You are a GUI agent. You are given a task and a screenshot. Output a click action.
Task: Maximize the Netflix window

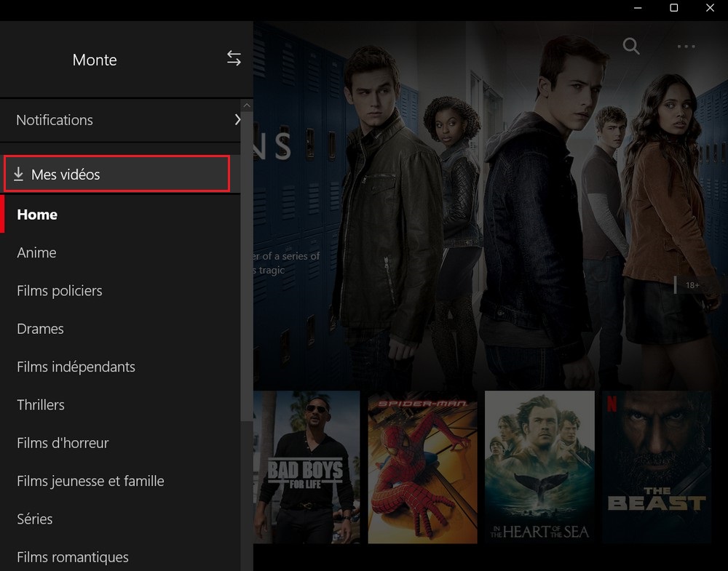674,8
